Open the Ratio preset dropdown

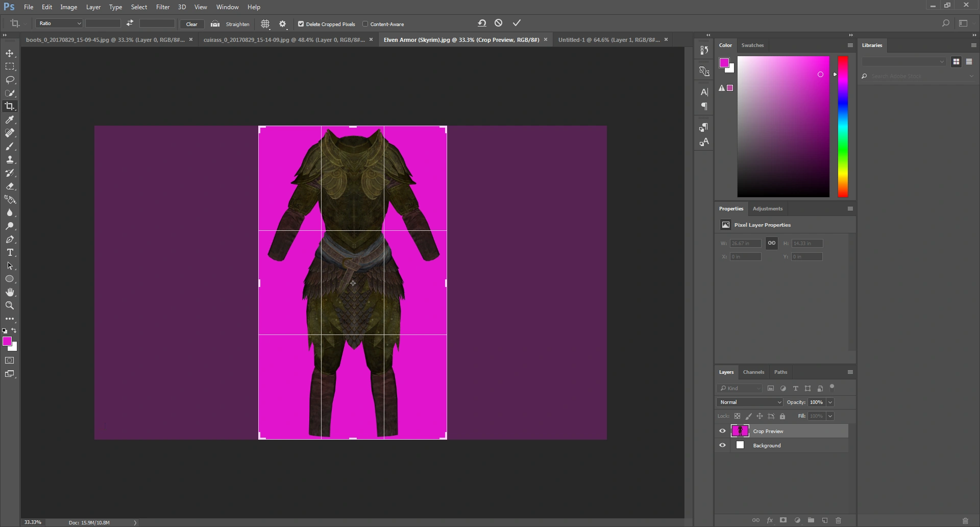click(x=59, y=23)
